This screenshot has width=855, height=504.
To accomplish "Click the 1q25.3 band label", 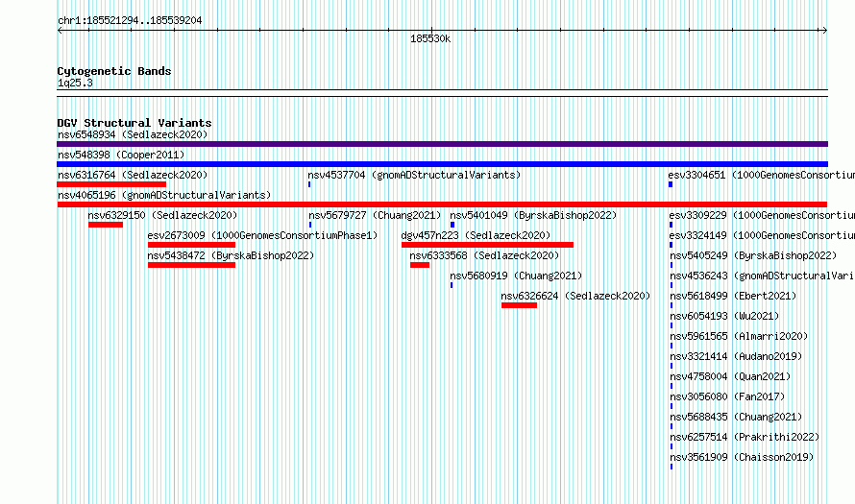I will [x=75, y=83].
